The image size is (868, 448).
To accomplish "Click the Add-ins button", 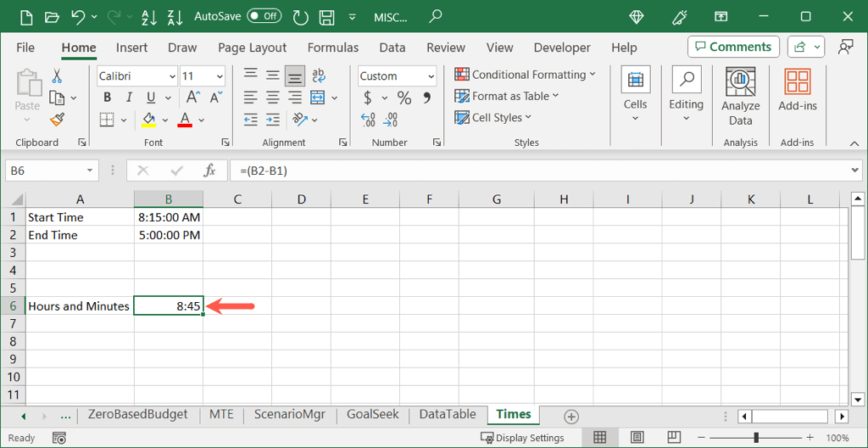I will tap(798, 91).
